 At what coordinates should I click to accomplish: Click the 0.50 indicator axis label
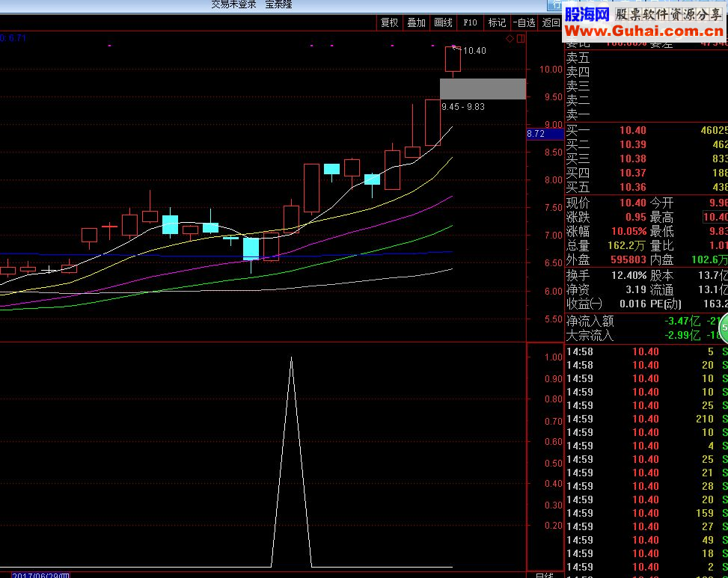coord(554,464)
